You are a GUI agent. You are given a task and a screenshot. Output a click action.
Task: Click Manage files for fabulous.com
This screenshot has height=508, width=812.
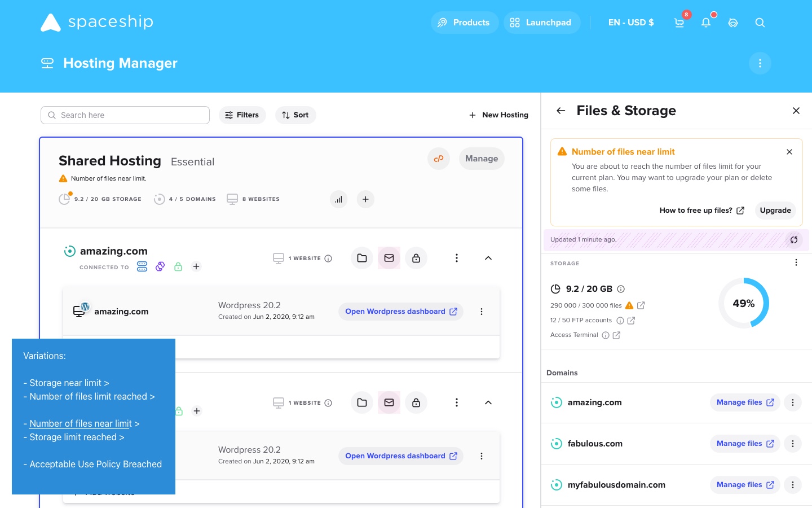pos(745,444)
